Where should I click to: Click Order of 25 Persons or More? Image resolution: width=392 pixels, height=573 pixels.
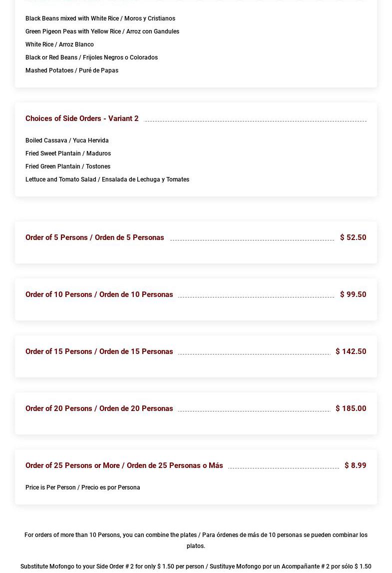(x=124, y=465)
